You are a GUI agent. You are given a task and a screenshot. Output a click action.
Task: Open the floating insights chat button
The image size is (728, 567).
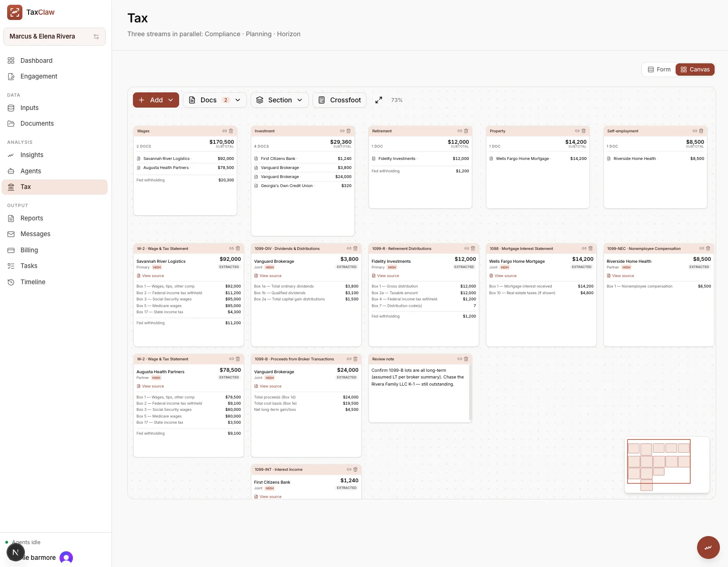click(x=708, y=547)
